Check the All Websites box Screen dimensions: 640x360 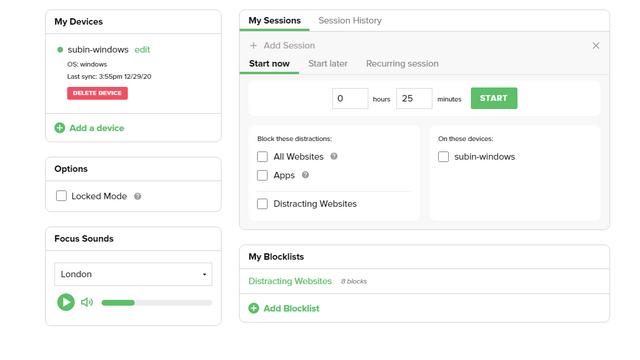click(262, 157)
